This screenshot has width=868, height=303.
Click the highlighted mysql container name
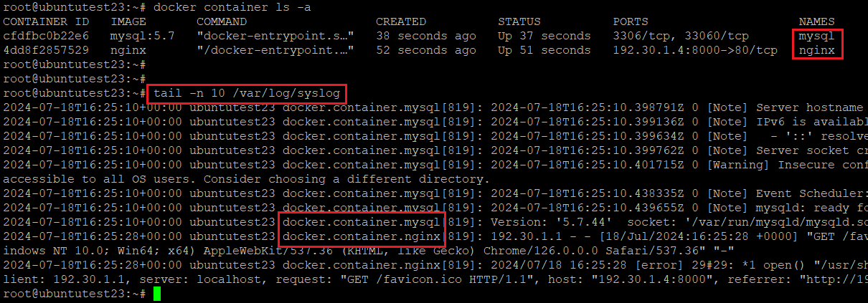pyautogui.click(x=816, y=36)
